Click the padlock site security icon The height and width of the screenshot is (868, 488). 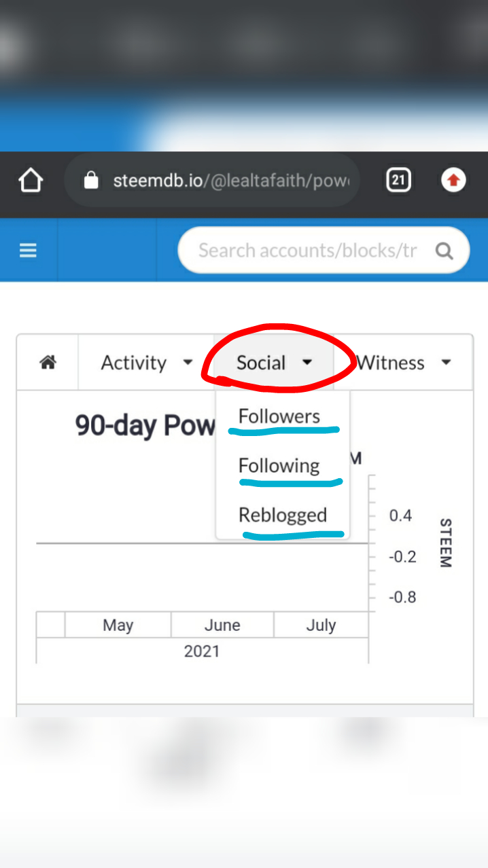[x=90, y=181]
